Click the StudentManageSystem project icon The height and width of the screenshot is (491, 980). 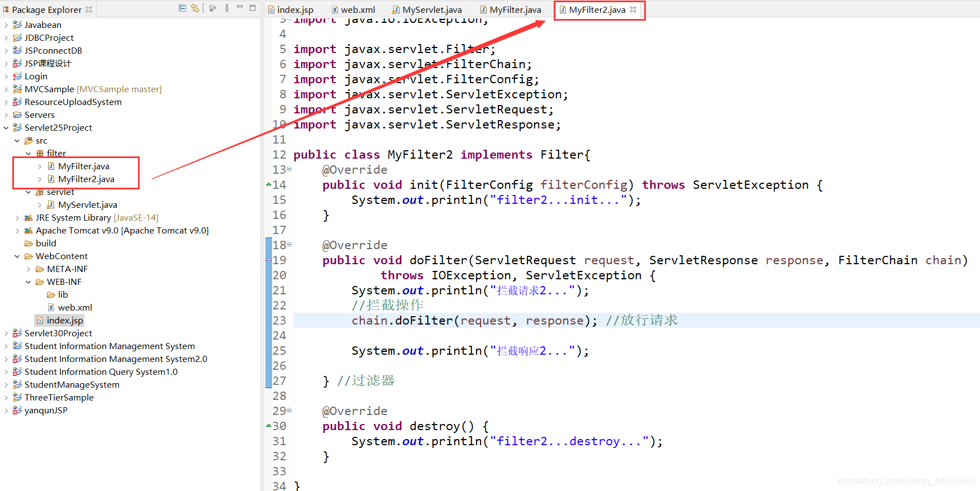[17, 384]
